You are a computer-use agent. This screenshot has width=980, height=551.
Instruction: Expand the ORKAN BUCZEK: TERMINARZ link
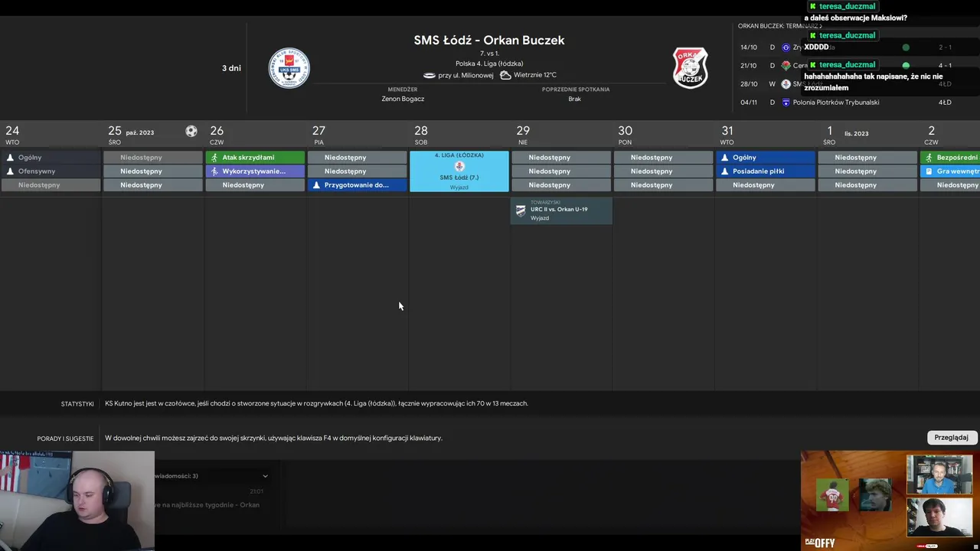tap(779, 26)
